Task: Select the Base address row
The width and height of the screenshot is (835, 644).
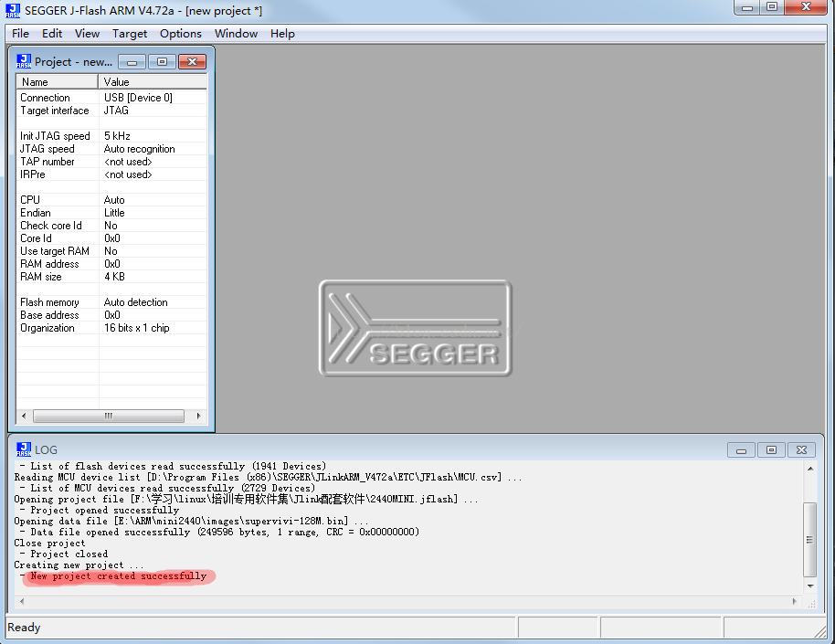Action: tap(111, 315)
